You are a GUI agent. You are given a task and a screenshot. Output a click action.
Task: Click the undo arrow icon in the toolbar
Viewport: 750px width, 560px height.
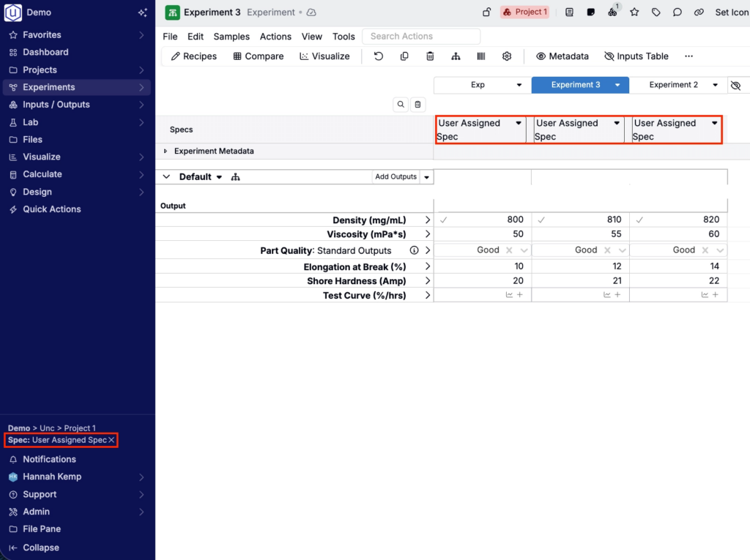pyautogui.click(x=379, y=56)
